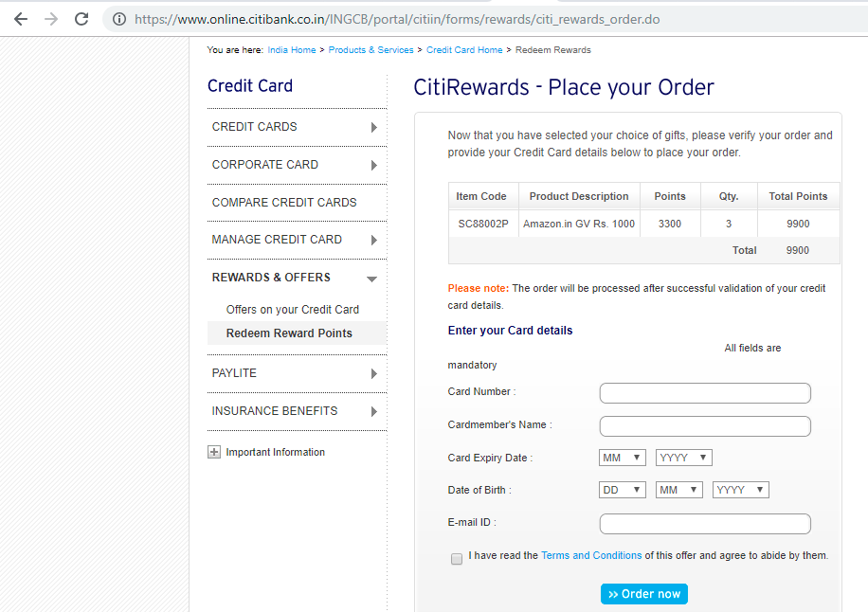
Task: Go to India Home breadcrumb link
Action: coord(292,50)
